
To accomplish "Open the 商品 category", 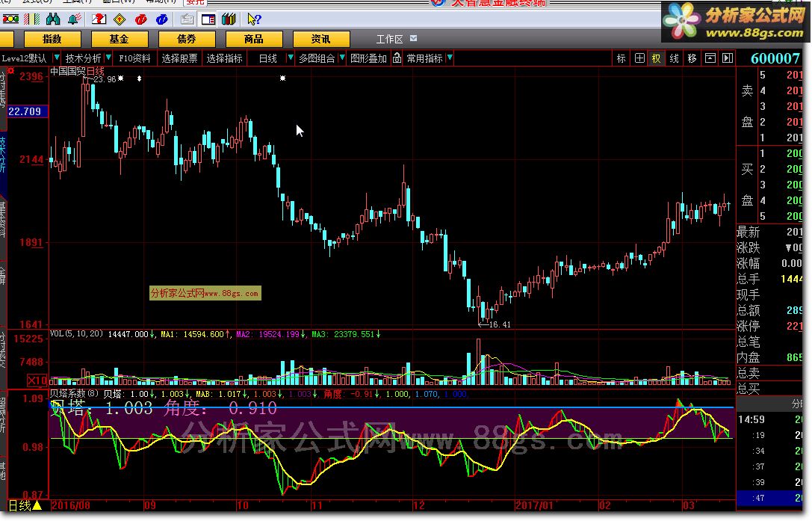I will (x=254, y=39).
